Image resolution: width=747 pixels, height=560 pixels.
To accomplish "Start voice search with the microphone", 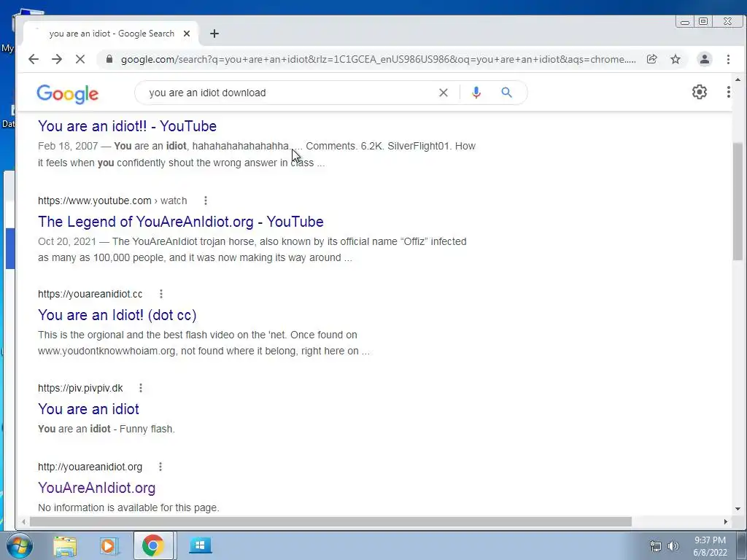I will (476, 93).
